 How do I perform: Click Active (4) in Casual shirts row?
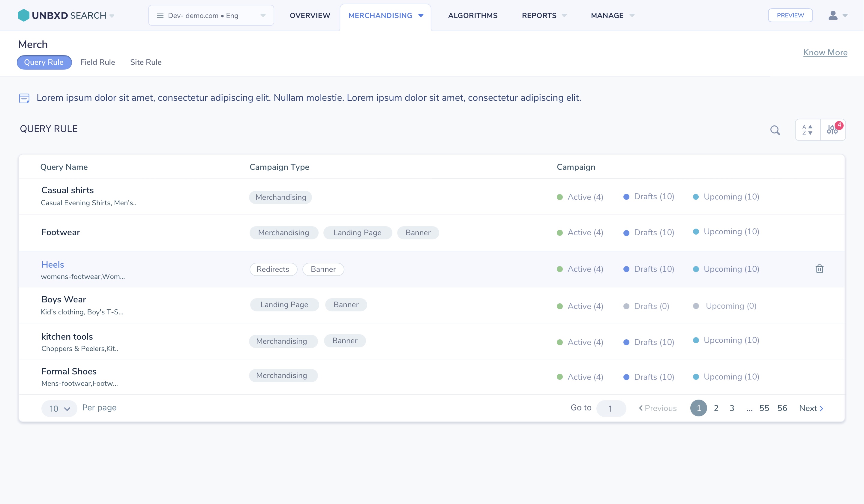pyautogui.click(x=580, y=197)
